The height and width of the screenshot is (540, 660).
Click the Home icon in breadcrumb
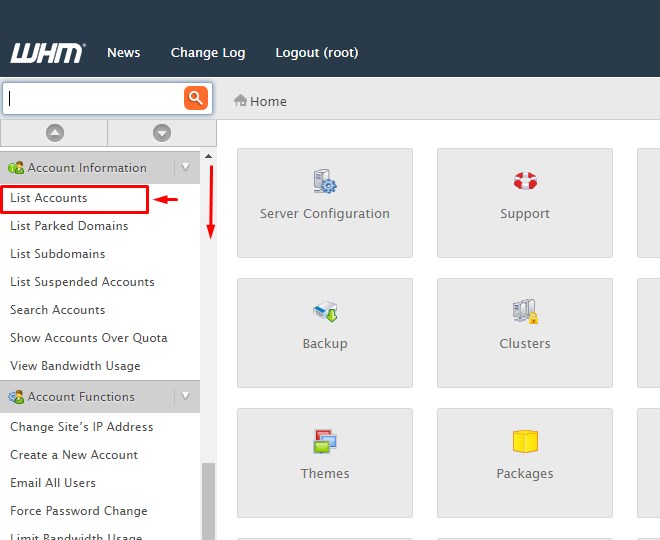241,101
